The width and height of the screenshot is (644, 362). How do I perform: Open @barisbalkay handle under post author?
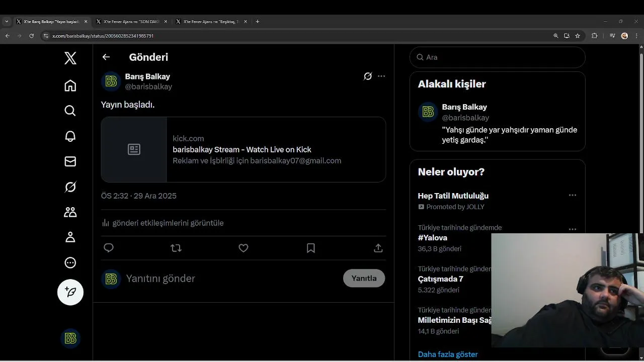148,86
